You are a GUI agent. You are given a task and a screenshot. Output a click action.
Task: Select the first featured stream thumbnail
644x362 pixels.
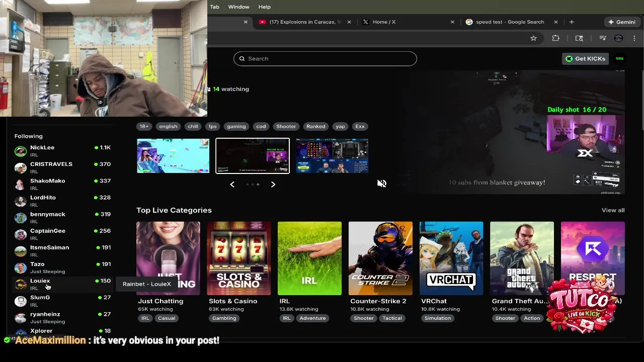pyautogui.click(x=173, y=156)
